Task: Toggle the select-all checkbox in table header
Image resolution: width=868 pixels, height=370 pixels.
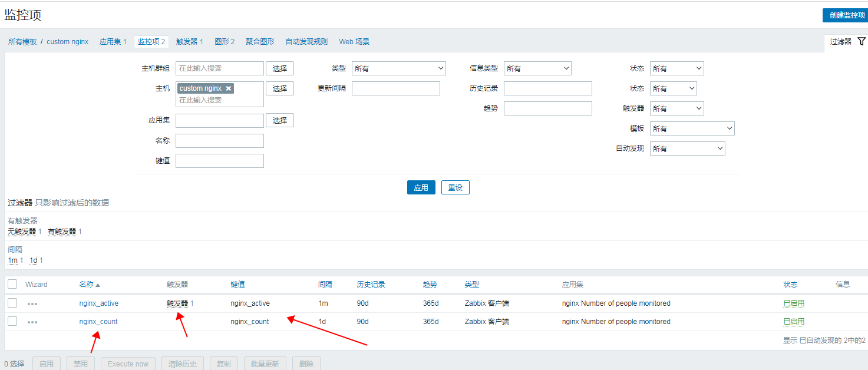Action: click(12, 284)
